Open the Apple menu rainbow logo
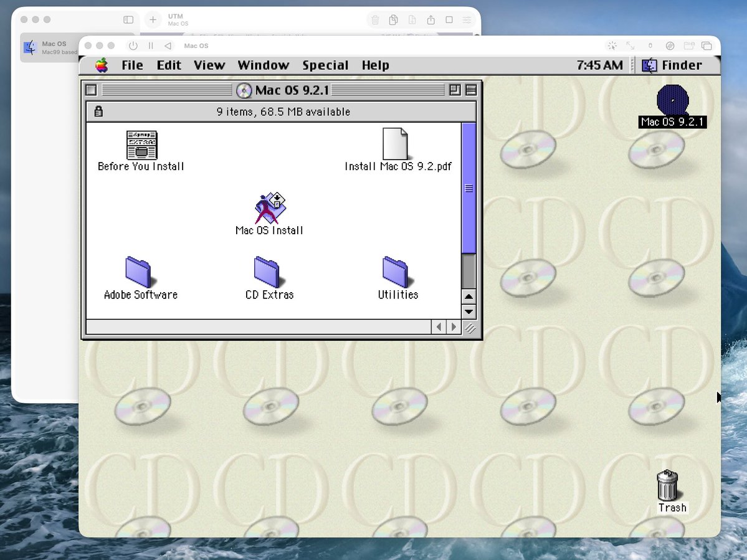This screenshot has width=747, height=560. [102, 65]
